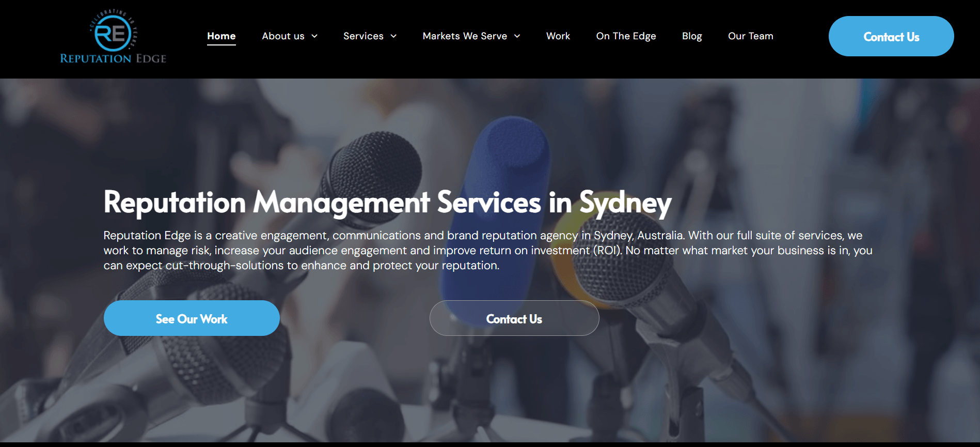Image resolution: width=980 pixels, height=447 pixels.
Task: Expand the About us chevron
Action: pos(314,36)
